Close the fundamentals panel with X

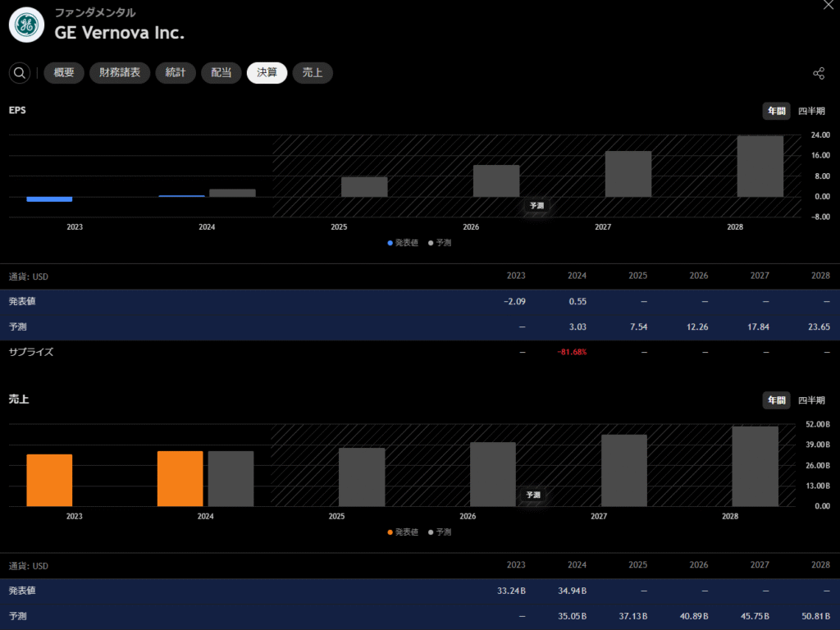(x=829, y=5)
